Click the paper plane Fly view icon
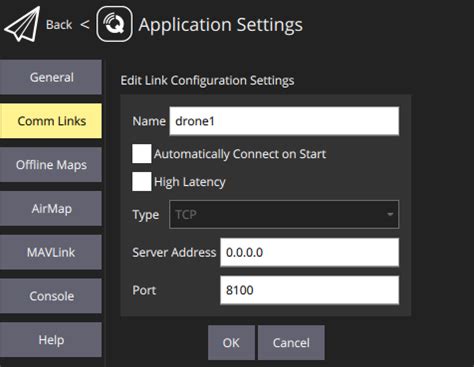 [x=22, y=25]
